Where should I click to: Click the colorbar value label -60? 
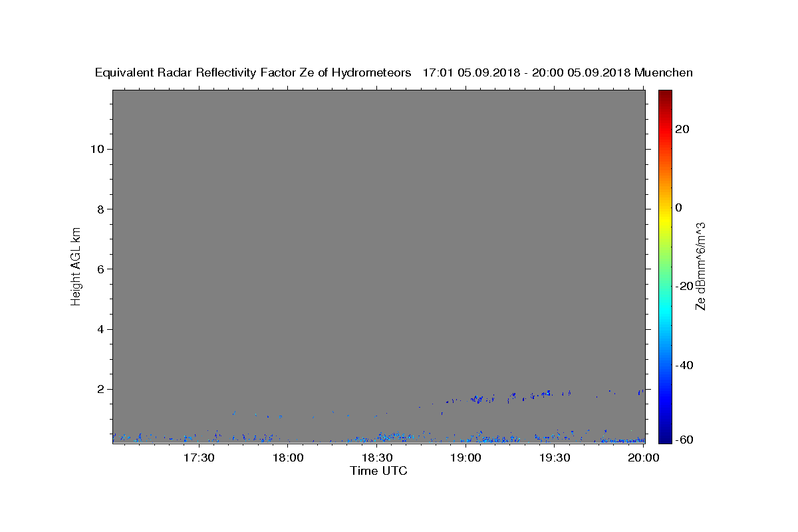(x=684, y=440)
